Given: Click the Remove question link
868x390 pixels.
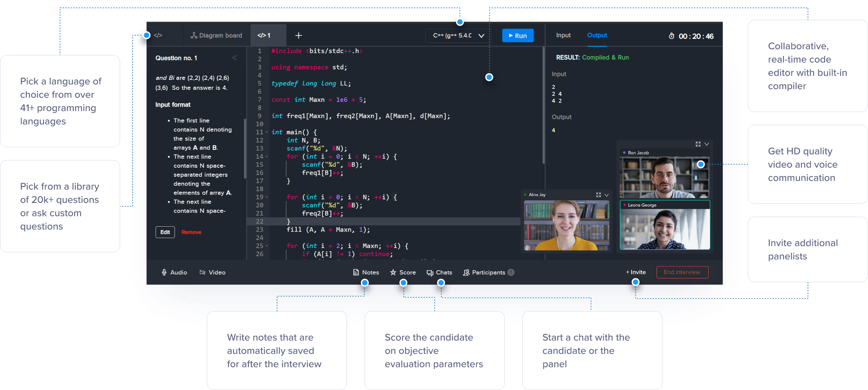Looking at the screenshot, I should 191,232.
